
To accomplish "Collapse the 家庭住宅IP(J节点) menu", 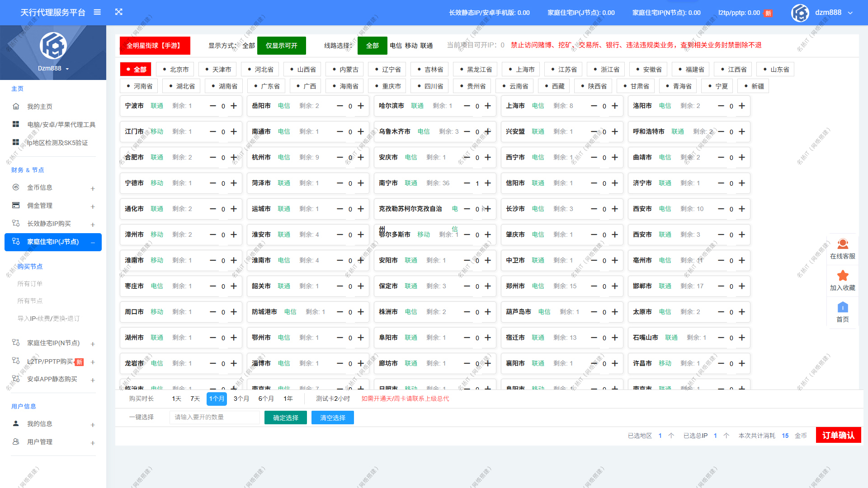I will pyautogui.click(x=53, y=242).
